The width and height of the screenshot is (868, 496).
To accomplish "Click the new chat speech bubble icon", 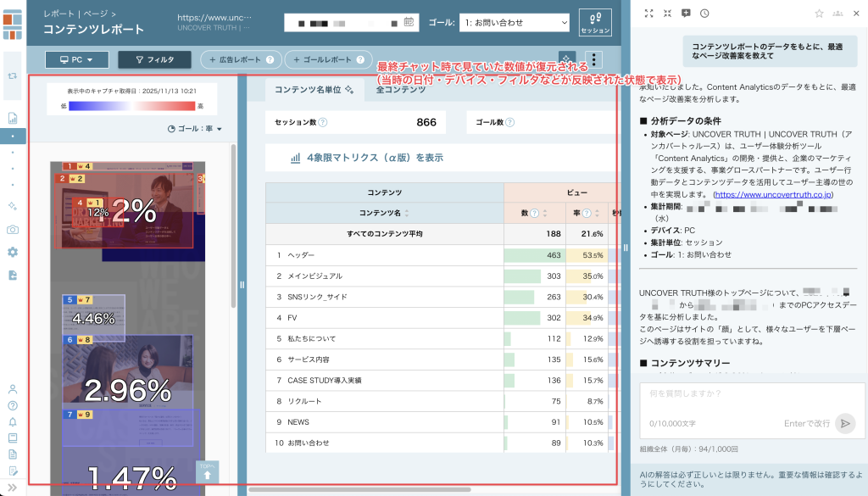I will click(686, 14).
